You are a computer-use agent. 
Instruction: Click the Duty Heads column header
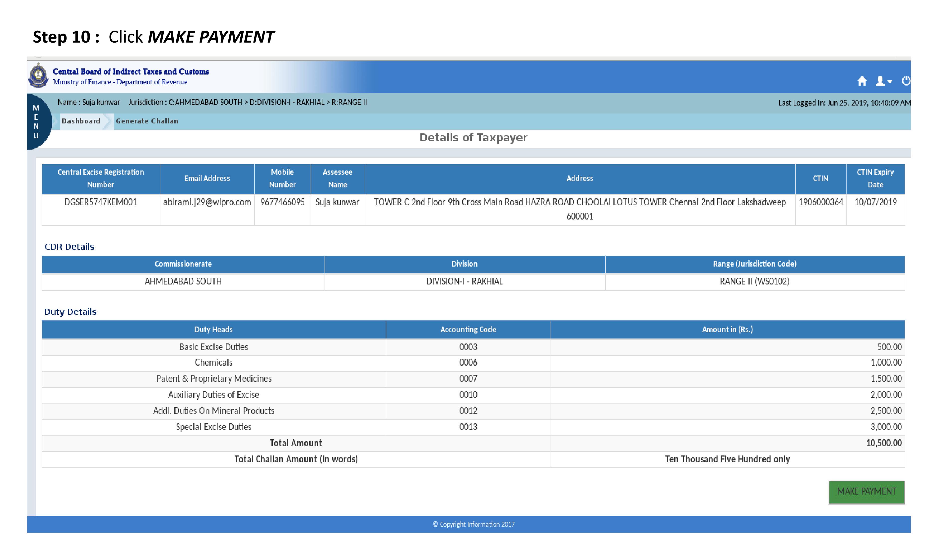[x=214, y=330]
